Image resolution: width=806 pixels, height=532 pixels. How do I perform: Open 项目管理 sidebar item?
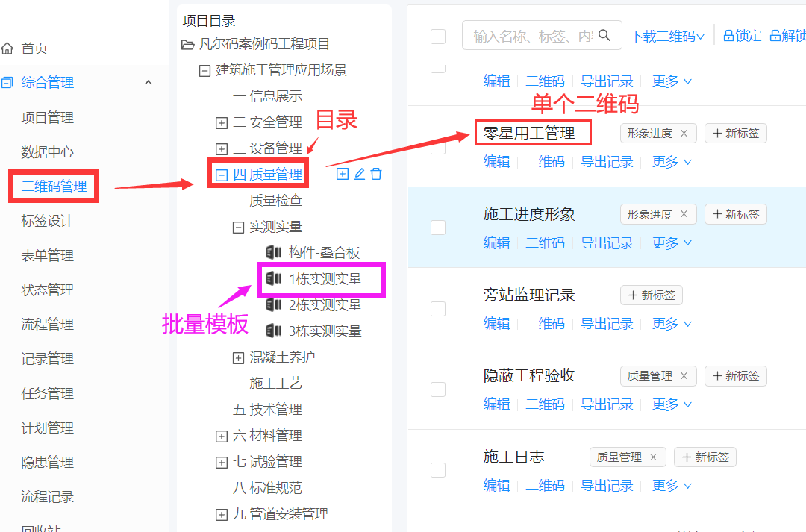[x=47, y=117]
